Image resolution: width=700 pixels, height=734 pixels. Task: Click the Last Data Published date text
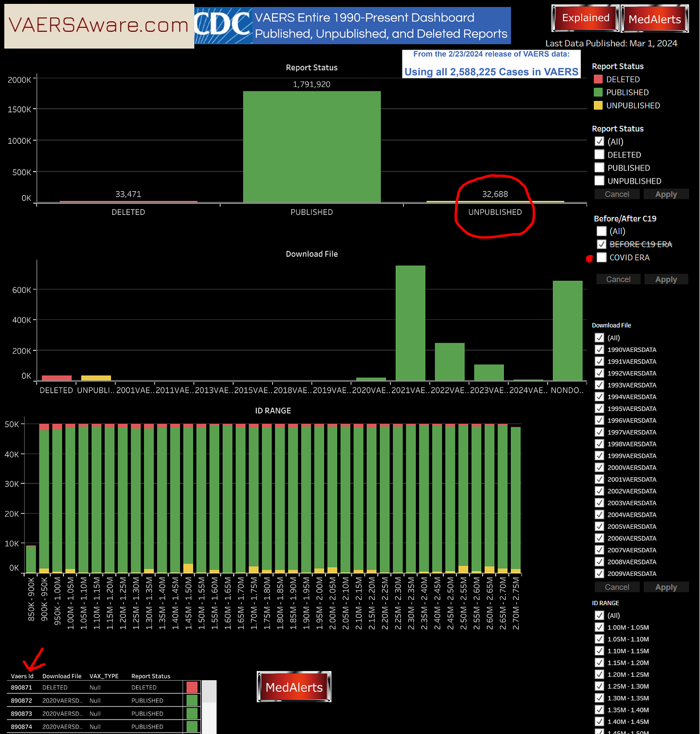[x=611, y=43]
